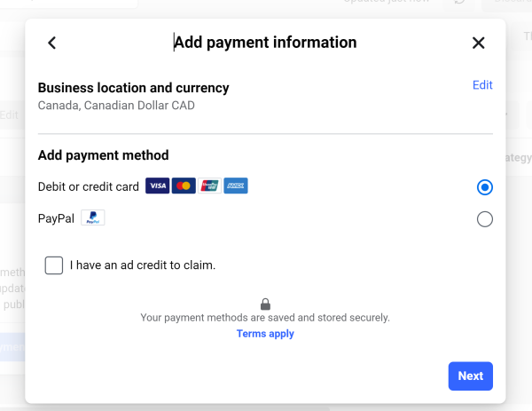Choose the PayPal radio button

click(x=484, y=219)
